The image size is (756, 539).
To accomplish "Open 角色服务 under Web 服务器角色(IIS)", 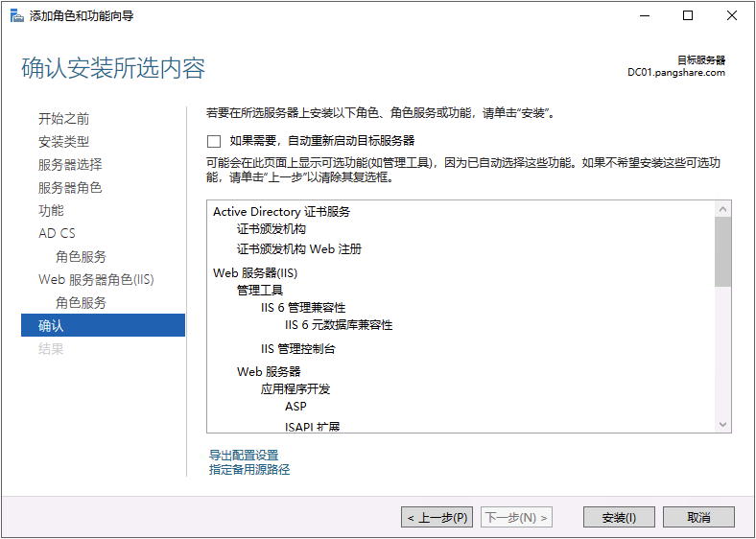I will (x=81, y=303).
